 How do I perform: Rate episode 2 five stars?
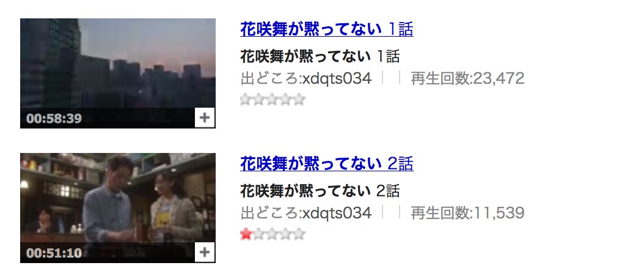(299, 234)
